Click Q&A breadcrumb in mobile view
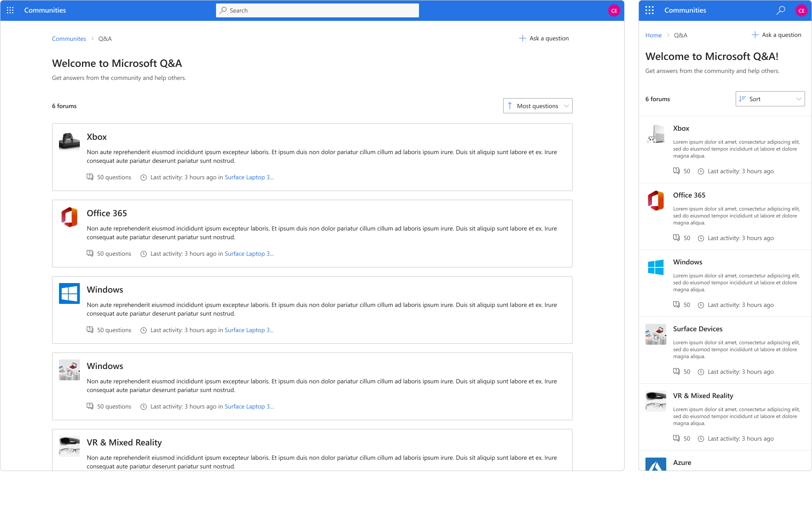 681,35
